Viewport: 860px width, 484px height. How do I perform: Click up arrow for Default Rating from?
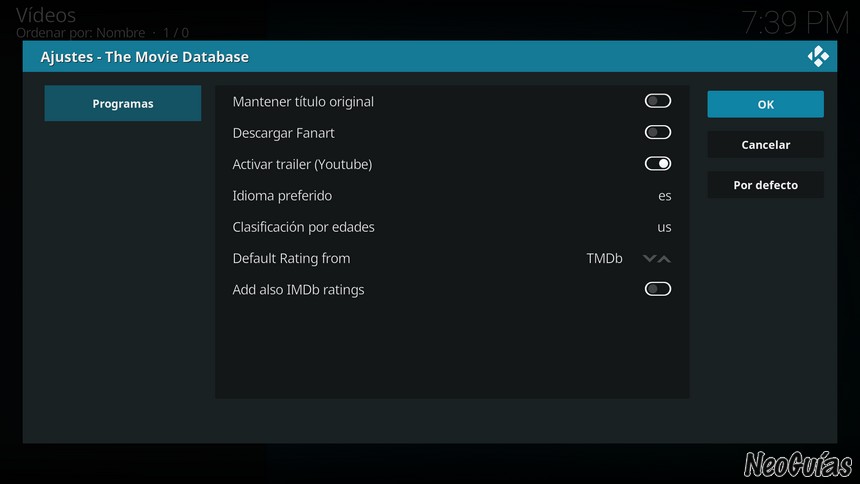664,258
